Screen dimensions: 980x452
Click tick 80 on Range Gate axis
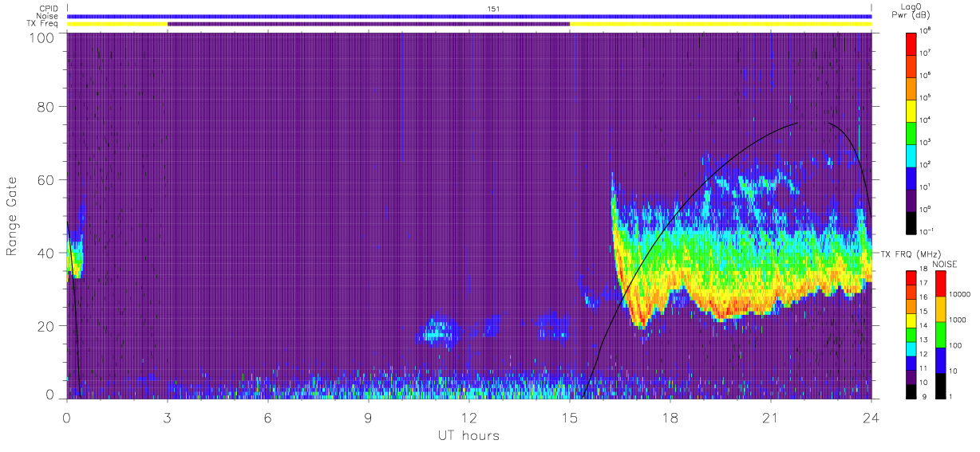[x=47, y=106]
